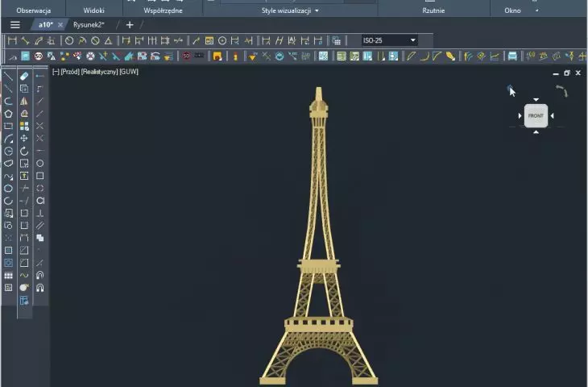The height and width of the screenshot is (387, 588).
Task: Select the Line draw tool
Action: pyautogui.click(x=8, y=77)
